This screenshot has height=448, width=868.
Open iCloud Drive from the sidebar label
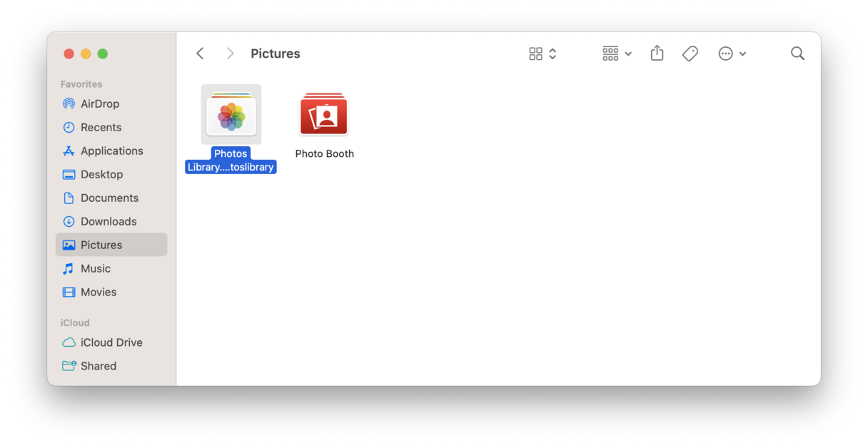click(x=111, y=342)
